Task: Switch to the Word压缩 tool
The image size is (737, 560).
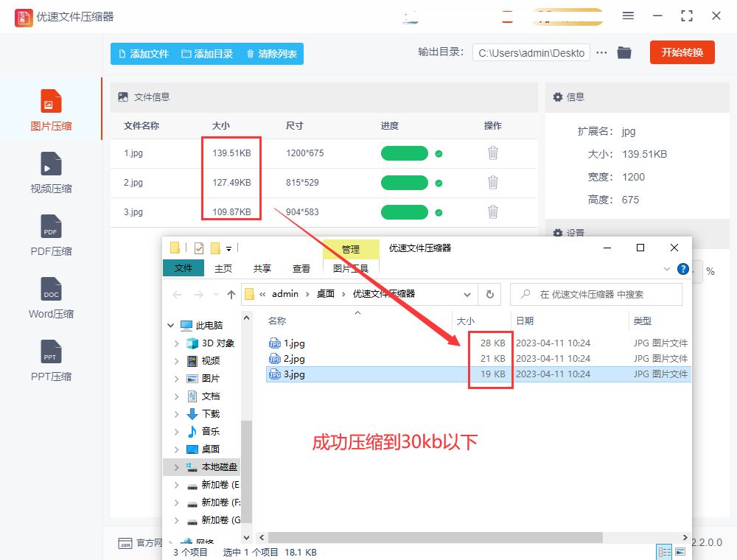Action: coord(51,296)
